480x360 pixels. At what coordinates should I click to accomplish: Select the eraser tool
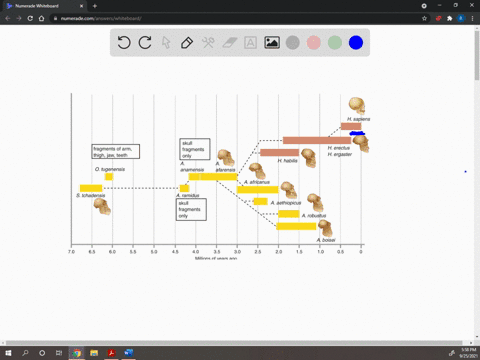(x=229, y=43)
